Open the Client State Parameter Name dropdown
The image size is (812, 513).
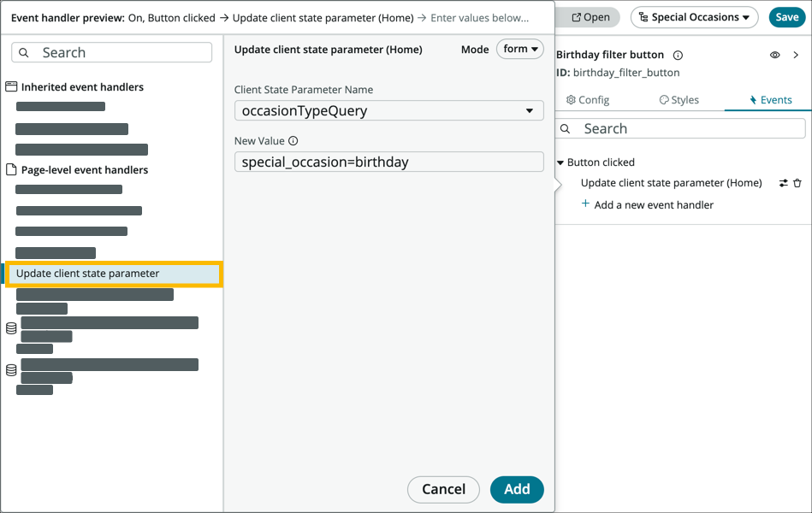(x=389, y=110)
